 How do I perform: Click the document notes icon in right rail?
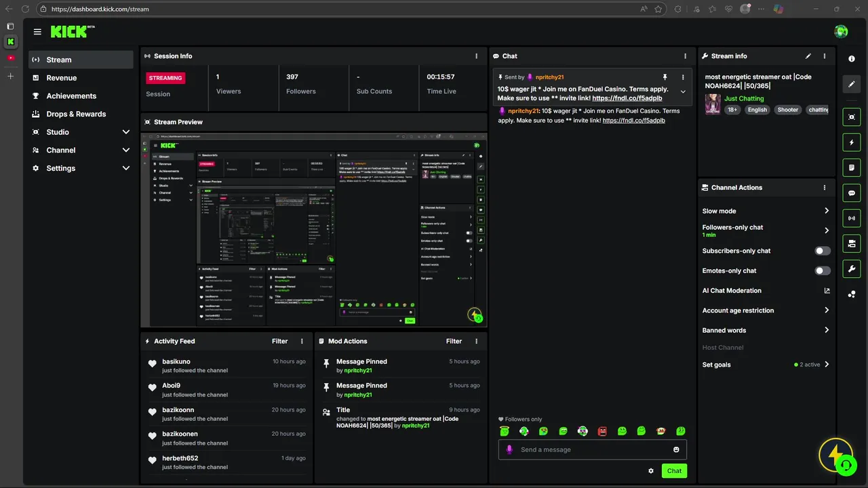(852, 167)
